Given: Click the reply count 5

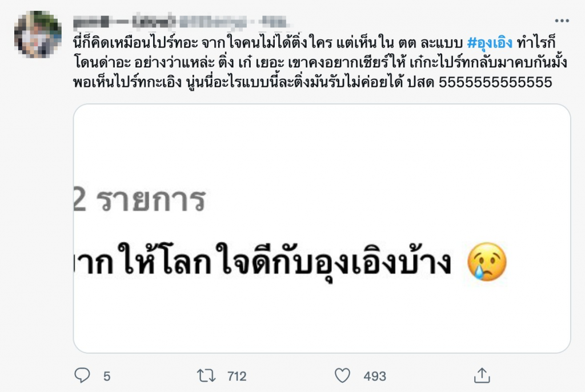Looking at the screenshot, I should 107,376.
